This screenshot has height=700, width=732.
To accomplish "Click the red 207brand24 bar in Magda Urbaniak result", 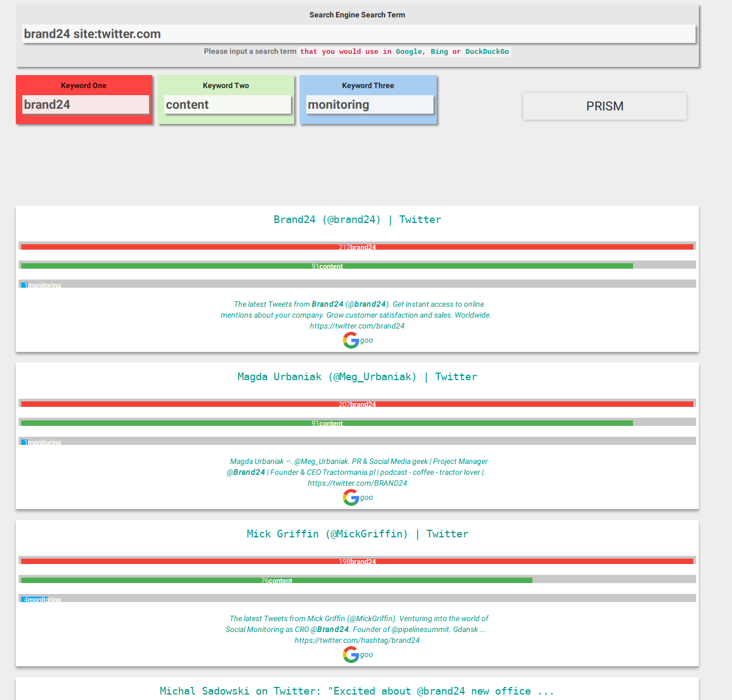I will tap(357, 404).
